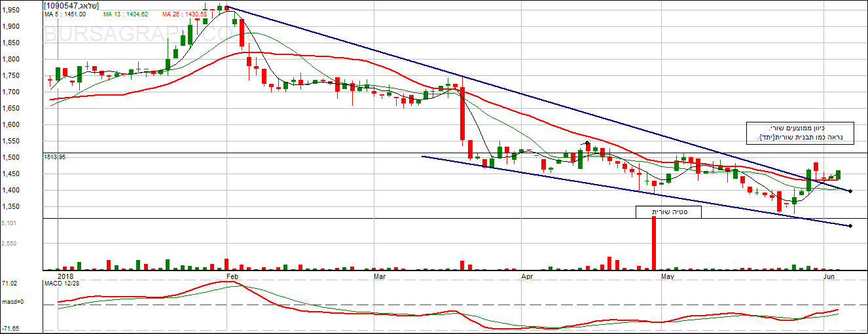The image size is (868, 334).
Task: Click the Mar date axis label
Action: pyautogui.click(x=381, y=276)
